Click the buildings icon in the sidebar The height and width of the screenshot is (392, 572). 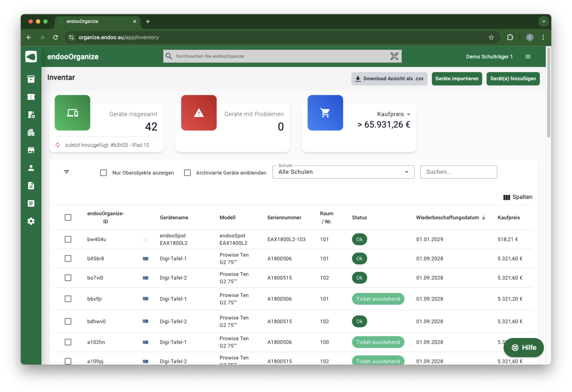31,132
